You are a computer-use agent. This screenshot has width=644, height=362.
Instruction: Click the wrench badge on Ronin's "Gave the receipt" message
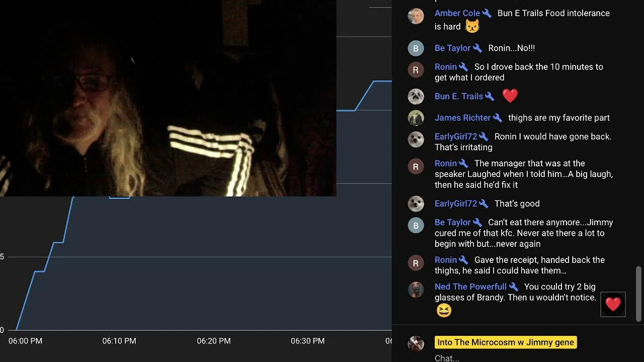463,260
